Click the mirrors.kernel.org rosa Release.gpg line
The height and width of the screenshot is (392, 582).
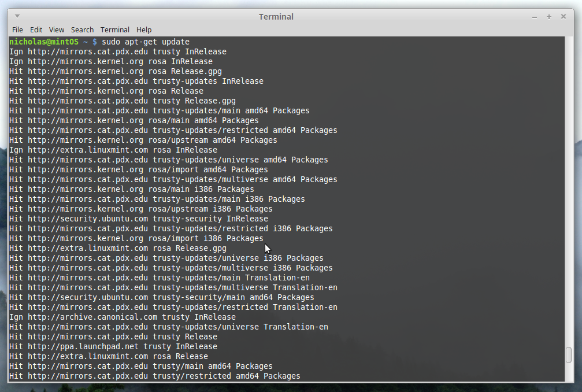tap(116, 71)
